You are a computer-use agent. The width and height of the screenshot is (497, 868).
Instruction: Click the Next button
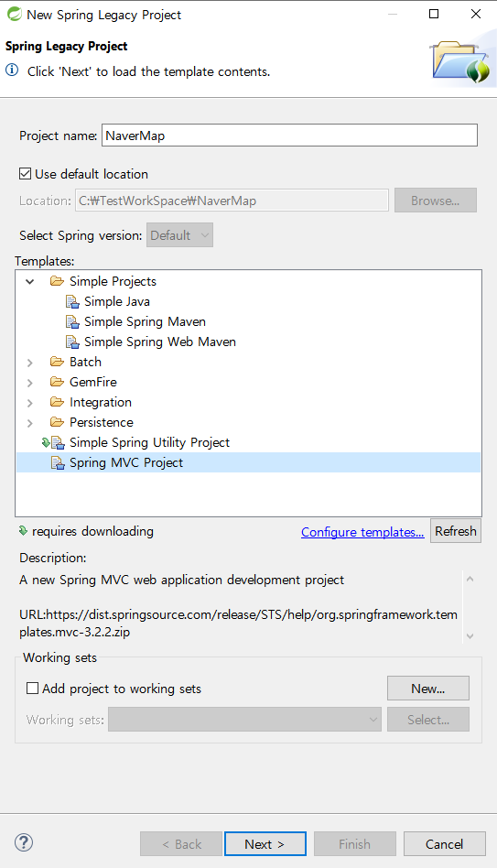pos(265,843)
